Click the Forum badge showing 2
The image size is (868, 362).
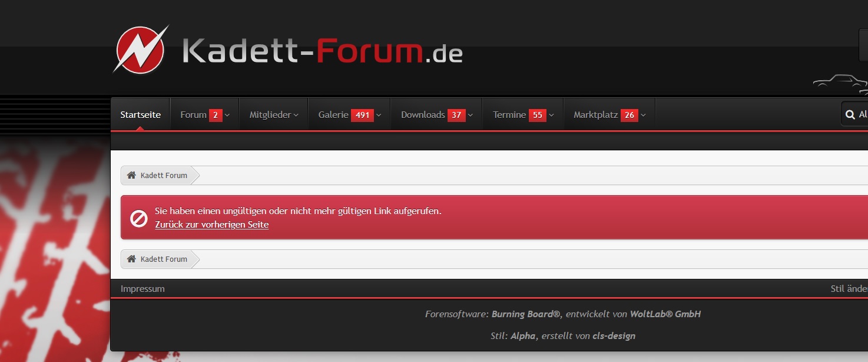pos(216,115)
